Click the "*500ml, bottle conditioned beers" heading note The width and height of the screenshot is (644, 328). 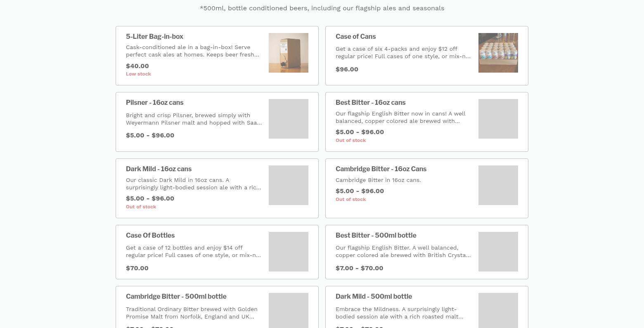coord(322,8)
